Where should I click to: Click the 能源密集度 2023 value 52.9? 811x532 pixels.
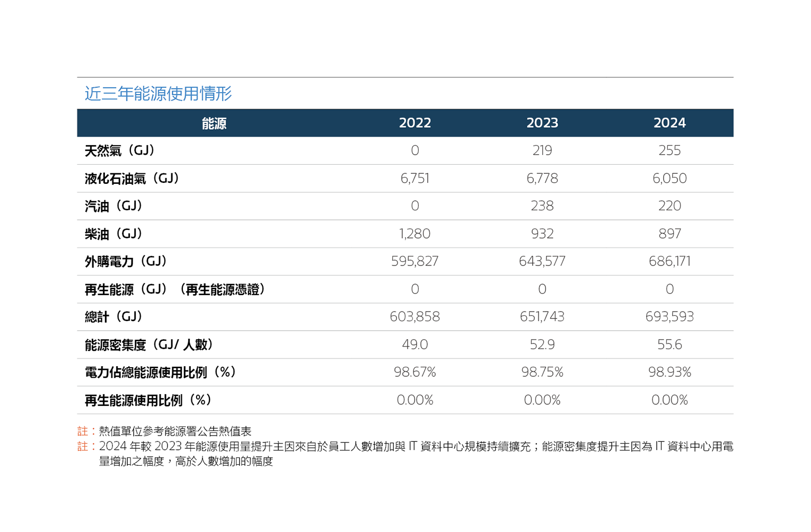[x=542, y=344]
